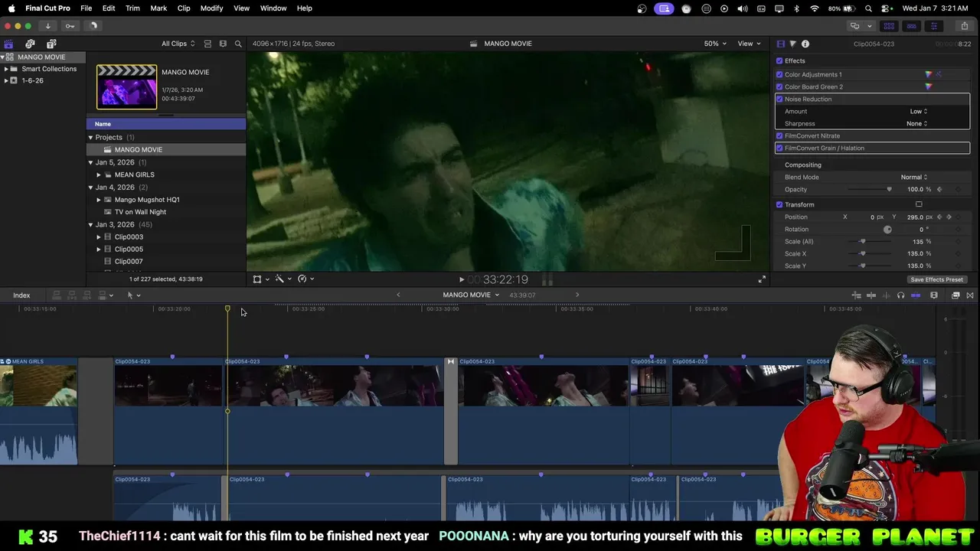Show the Transitions browser icon
The width and height of the screenshot is (980, 551).
(x=970, y=295)
